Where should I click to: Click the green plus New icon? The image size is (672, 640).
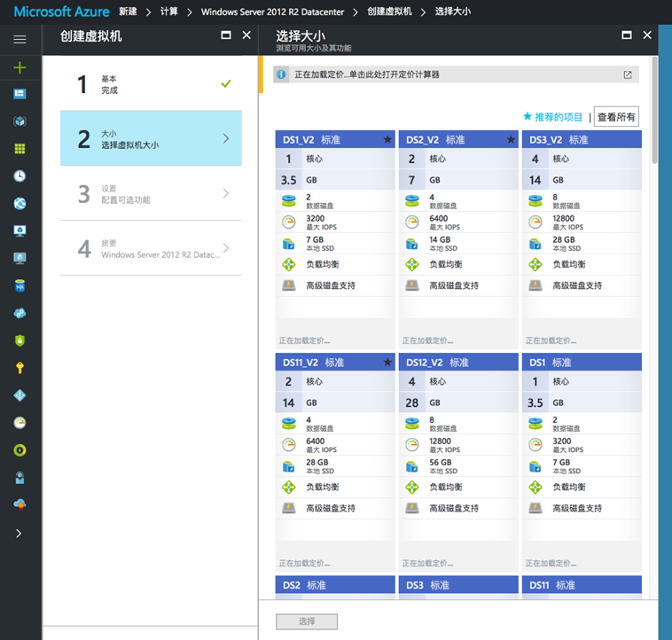[x=20, y=67]
